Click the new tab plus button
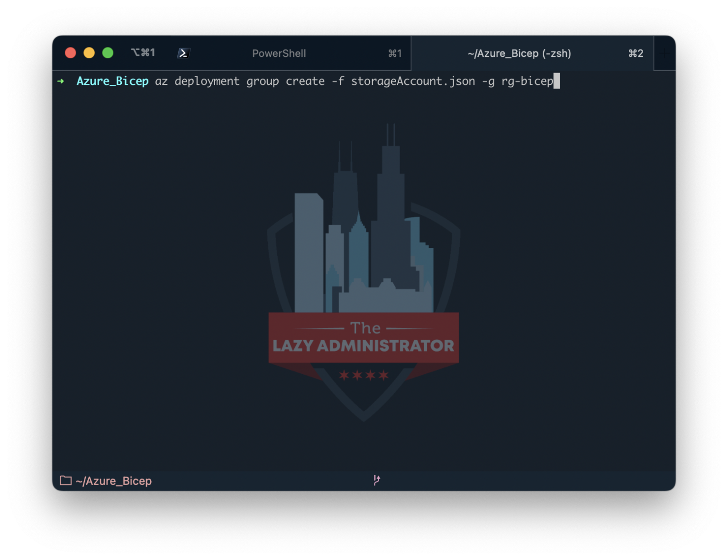The height and width of the screenshot is (560, 728). 664,53
